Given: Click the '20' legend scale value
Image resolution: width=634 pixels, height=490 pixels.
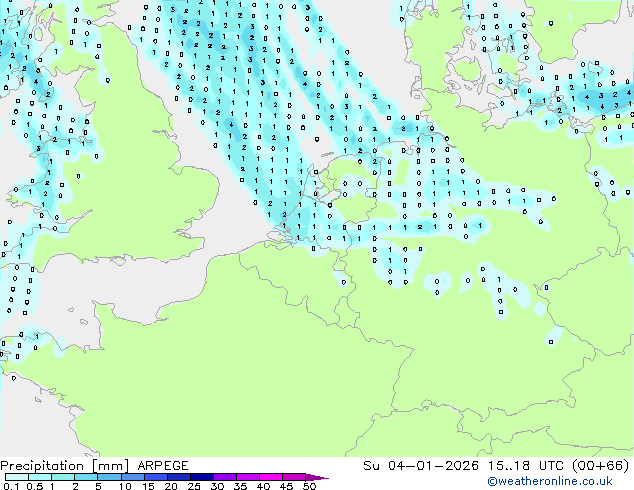Looking at the screenshot, I should (171, 486).
